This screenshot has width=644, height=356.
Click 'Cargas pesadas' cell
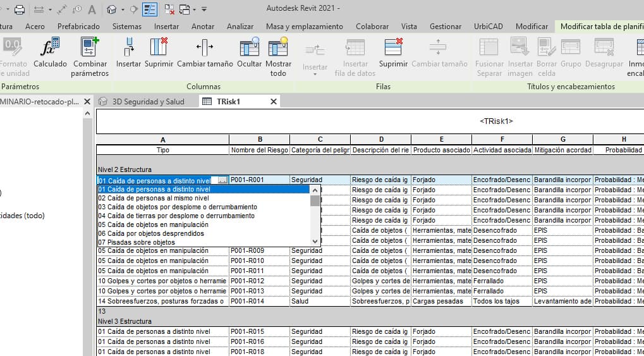tap(442, 302)
